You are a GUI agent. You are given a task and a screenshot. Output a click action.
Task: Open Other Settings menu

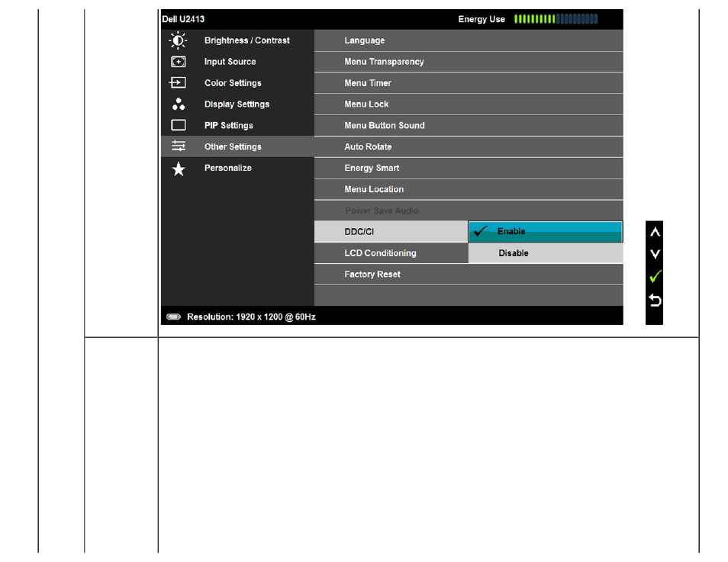[237, 146]
